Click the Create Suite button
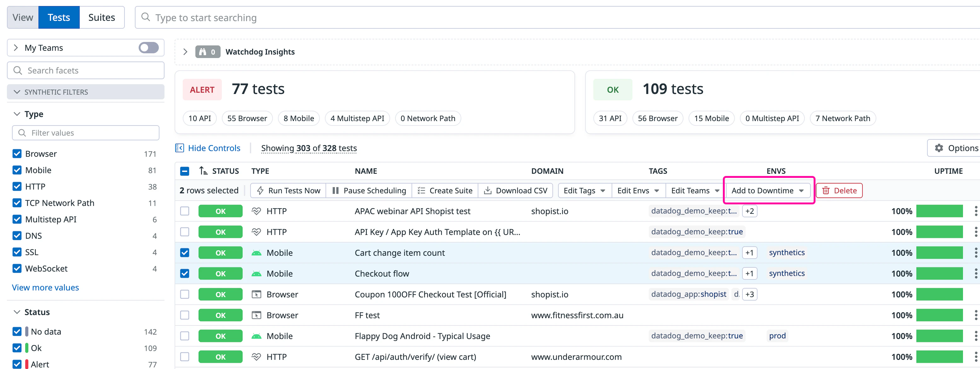The width and height of the screenshot is (980, 369). click(x=445, y=190)
